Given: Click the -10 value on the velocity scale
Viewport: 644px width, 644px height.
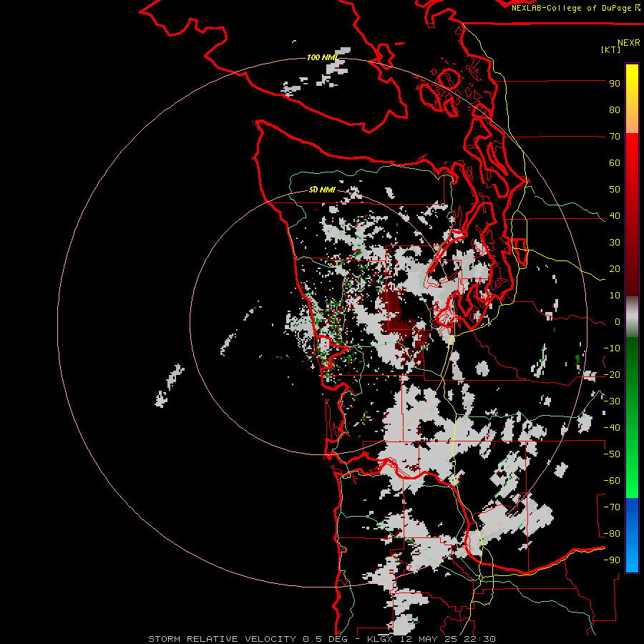Looking at the screenshot, I should tap(612, 348).
